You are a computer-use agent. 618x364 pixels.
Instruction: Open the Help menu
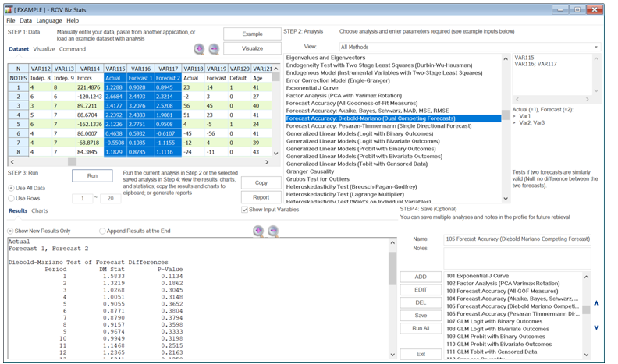[x=73, y=20]
